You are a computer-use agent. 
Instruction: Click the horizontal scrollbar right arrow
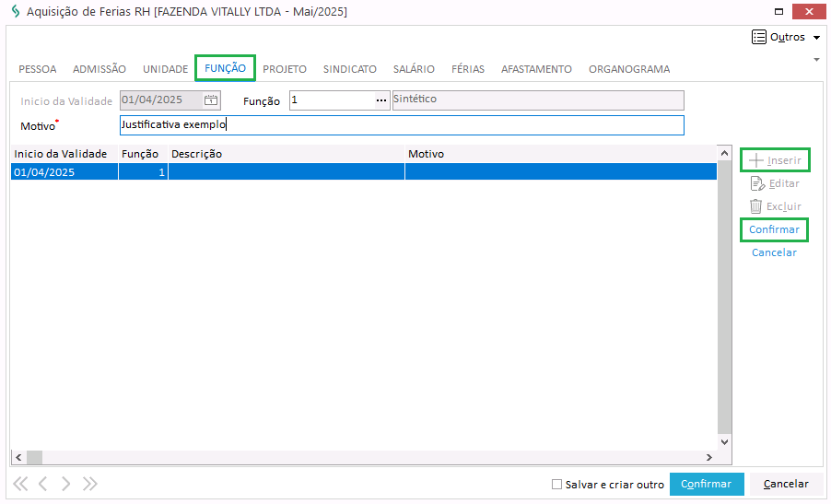709,457
